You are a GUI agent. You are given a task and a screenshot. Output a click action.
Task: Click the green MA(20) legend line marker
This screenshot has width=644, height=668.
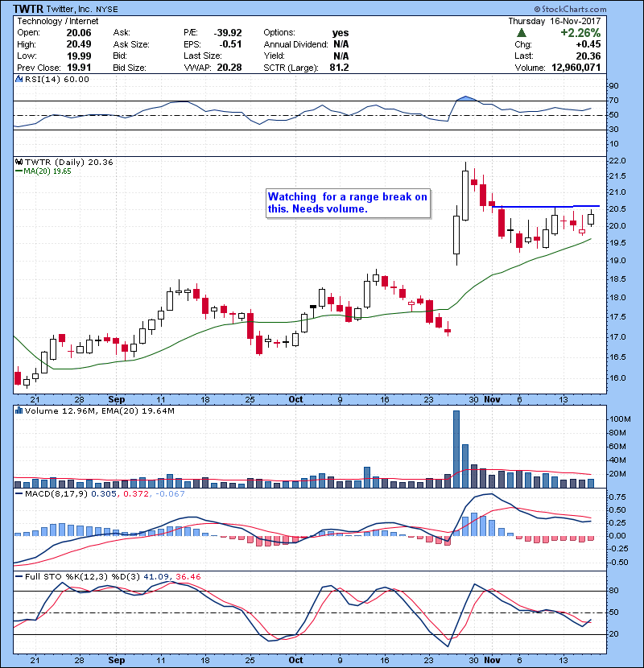click(19, 171)
